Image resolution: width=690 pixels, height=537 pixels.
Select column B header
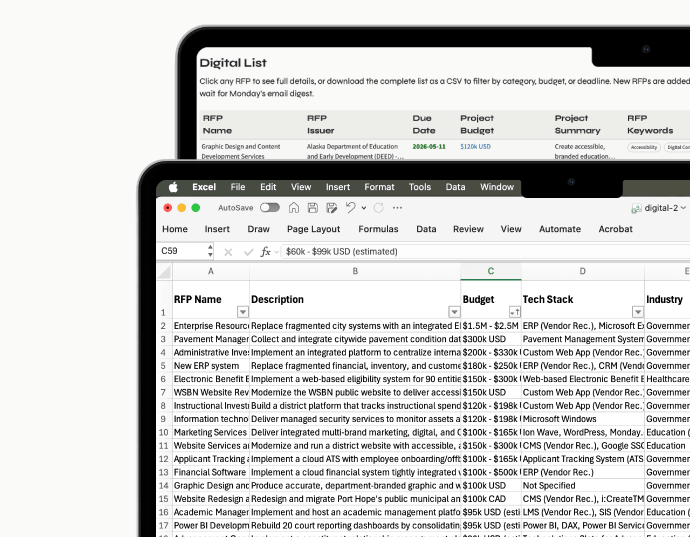[355, 272]
